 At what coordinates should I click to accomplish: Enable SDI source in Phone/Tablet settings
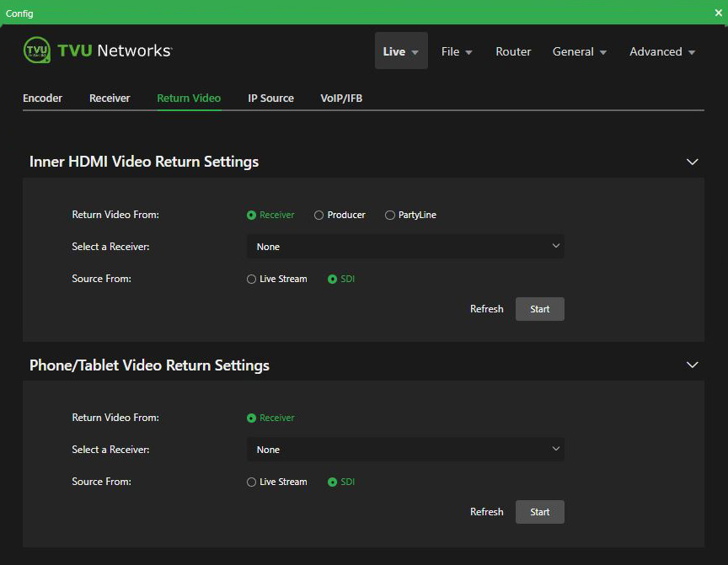(335, 482)
